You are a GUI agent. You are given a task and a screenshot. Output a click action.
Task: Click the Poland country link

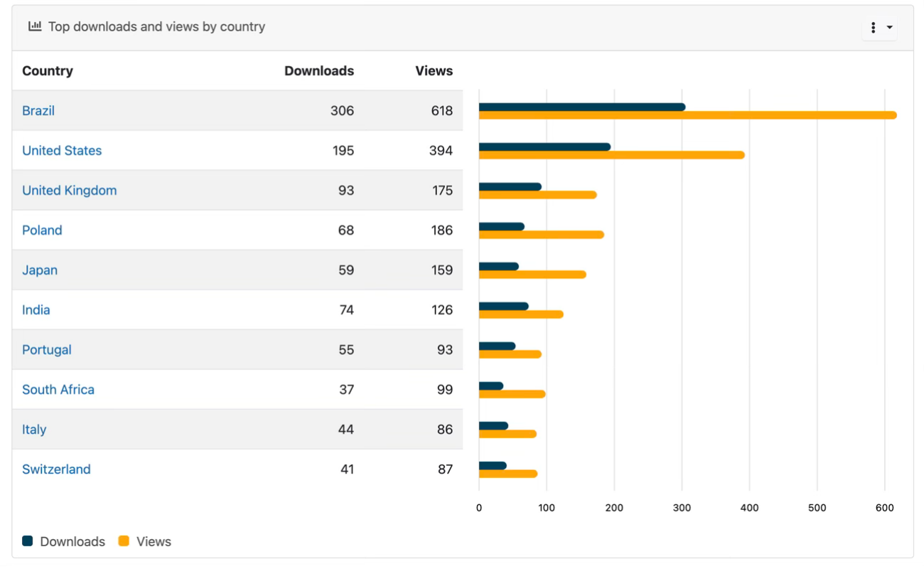coord(42,230)
